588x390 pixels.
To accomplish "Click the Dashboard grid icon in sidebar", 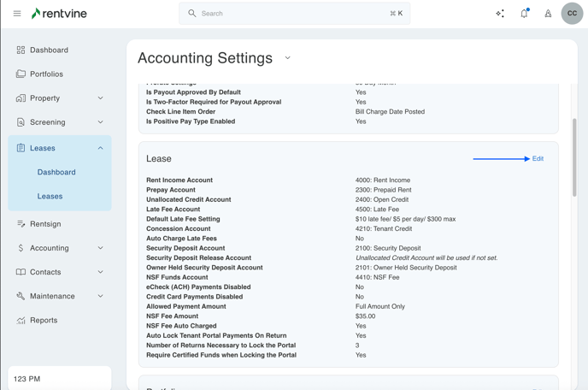I will click(21, 50).
